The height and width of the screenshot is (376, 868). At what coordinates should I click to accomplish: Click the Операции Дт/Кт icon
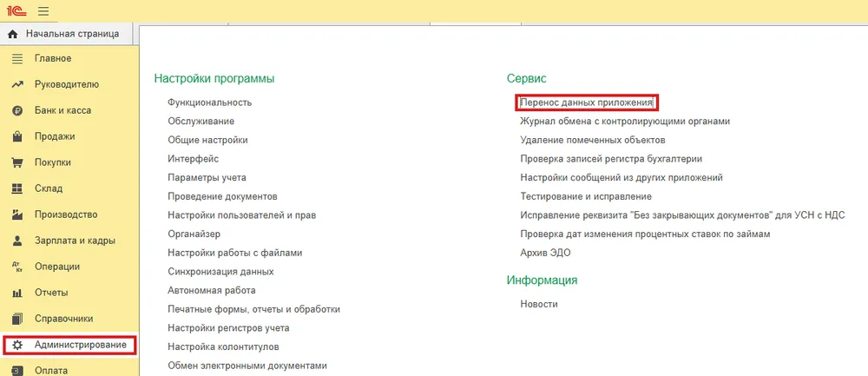coord(17,267)
